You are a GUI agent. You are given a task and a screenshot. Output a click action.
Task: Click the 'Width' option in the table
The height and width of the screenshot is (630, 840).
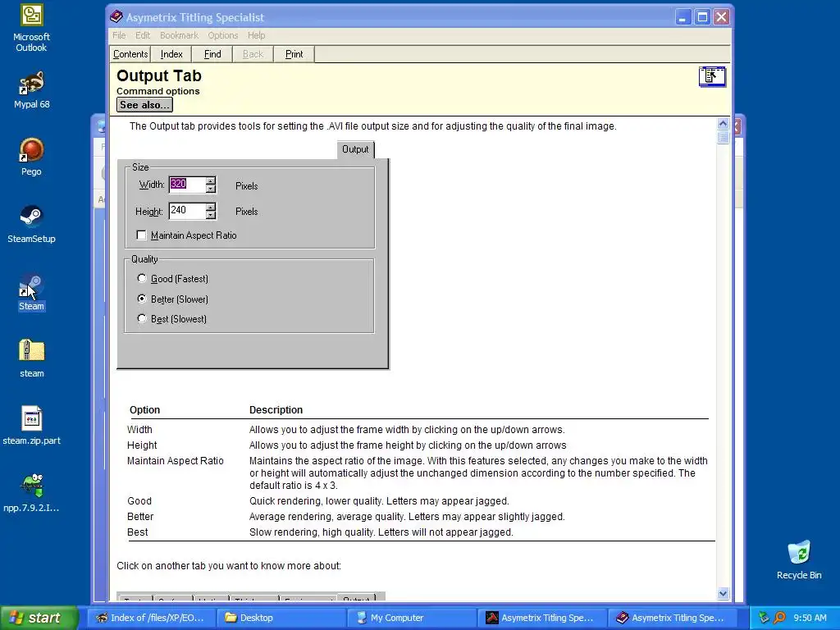pyautogui.click(x=139, y=430)
